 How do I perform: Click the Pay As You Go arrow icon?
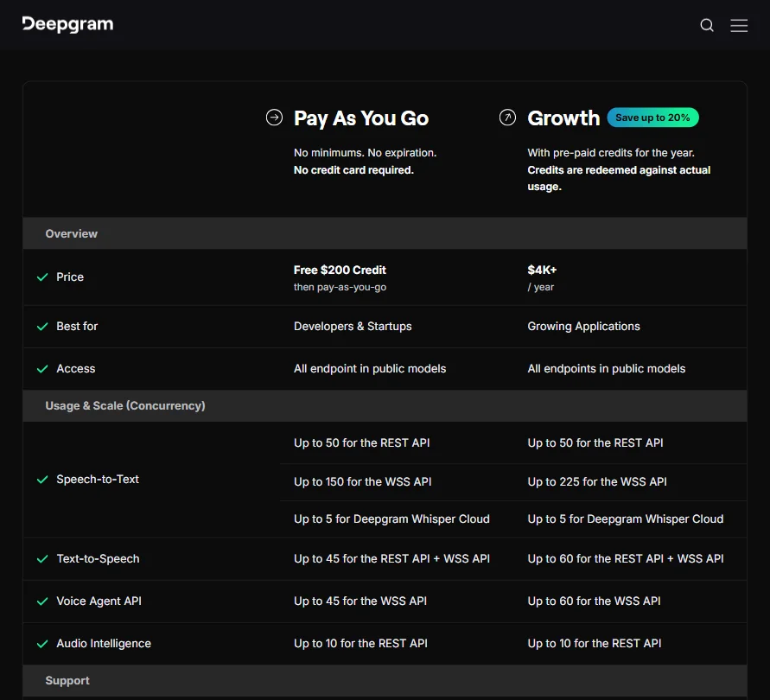pyautogui.click(x=274, y=118)
